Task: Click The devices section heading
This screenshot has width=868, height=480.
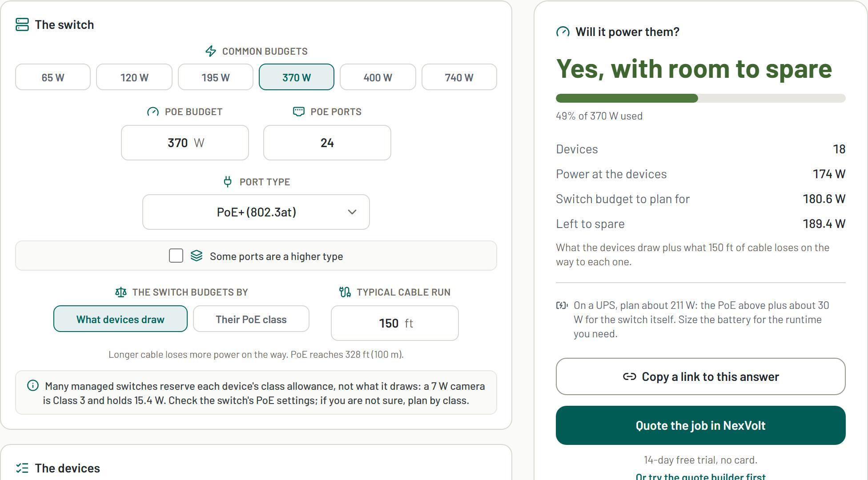Action: [x=68, y=468]
